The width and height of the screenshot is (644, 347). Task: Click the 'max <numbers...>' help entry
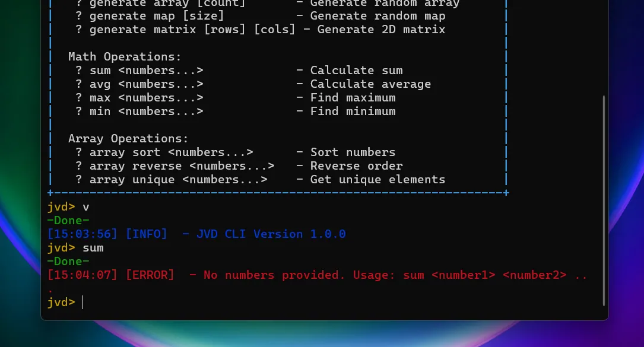point(146,98)
